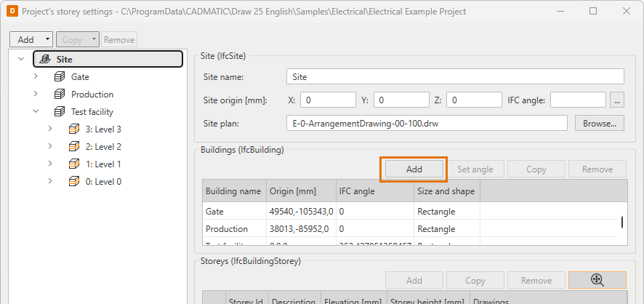Click the Gate building icon
The image size is (644, 304).
point(60,77)
